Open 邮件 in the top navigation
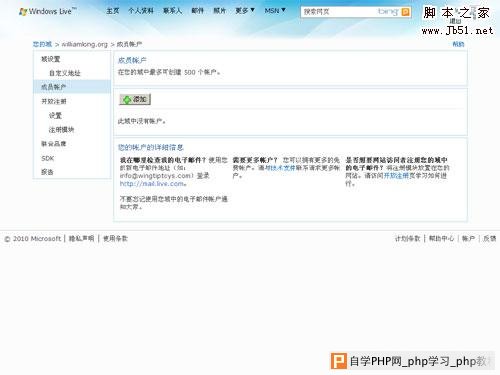The image size is (500, 375). click(197, 11)
